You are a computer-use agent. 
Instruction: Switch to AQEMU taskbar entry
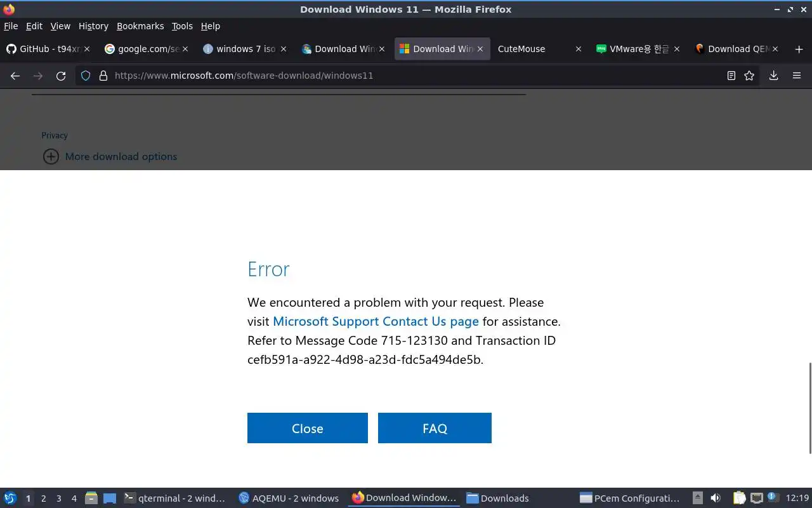(x=289, y=498)
